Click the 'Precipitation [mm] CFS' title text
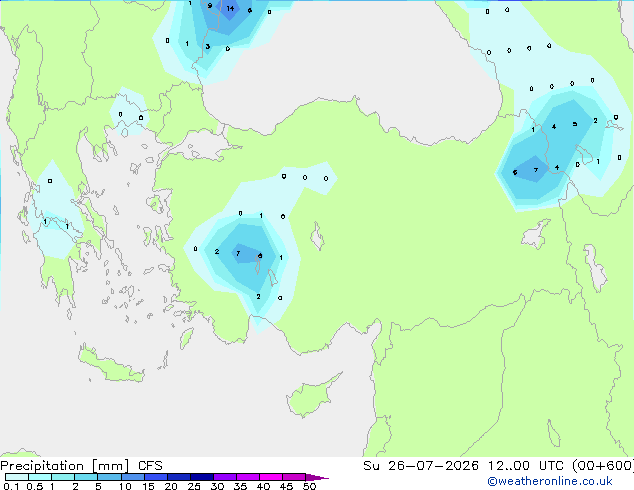Viewport: 634px width, 490px height. (81, 466)
